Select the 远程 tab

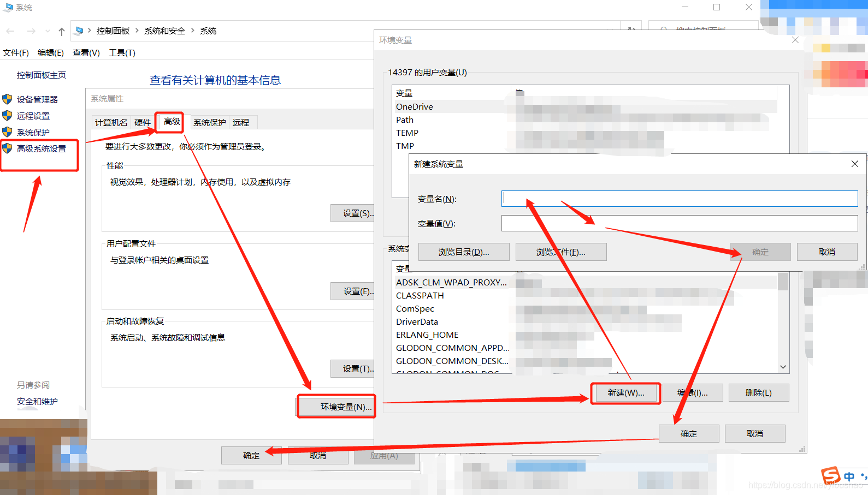pyautogui.click(x=241, y=122)
